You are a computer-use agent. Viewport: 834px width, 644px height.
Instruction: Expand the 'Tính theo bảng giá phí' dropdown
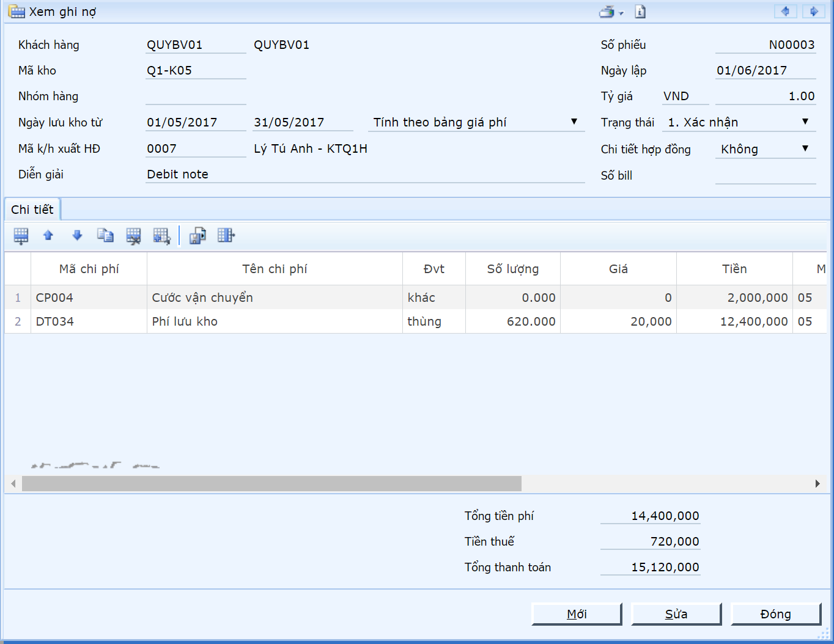click(x=574, y=122)
